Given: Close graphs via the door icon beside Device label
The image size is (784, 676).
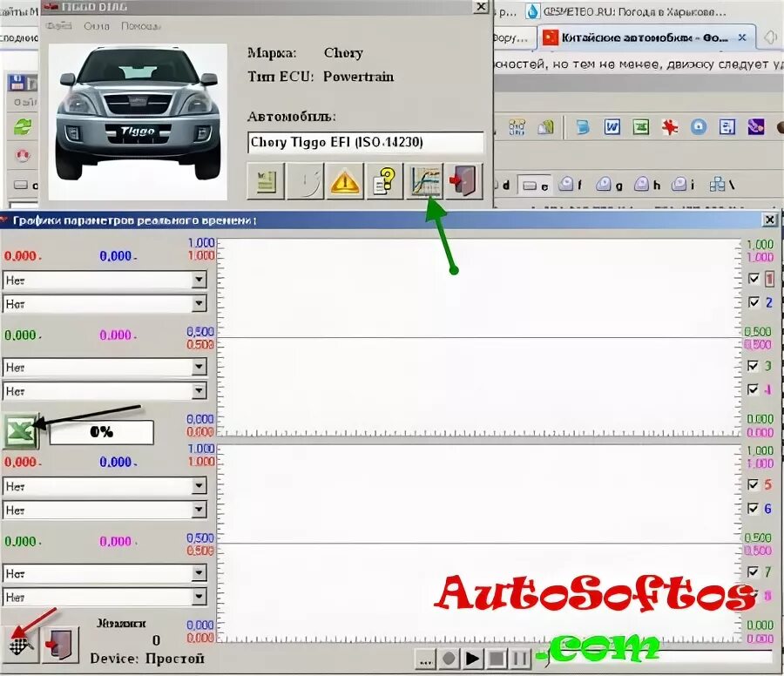Looking at the screenshot, I should (60, 645).
